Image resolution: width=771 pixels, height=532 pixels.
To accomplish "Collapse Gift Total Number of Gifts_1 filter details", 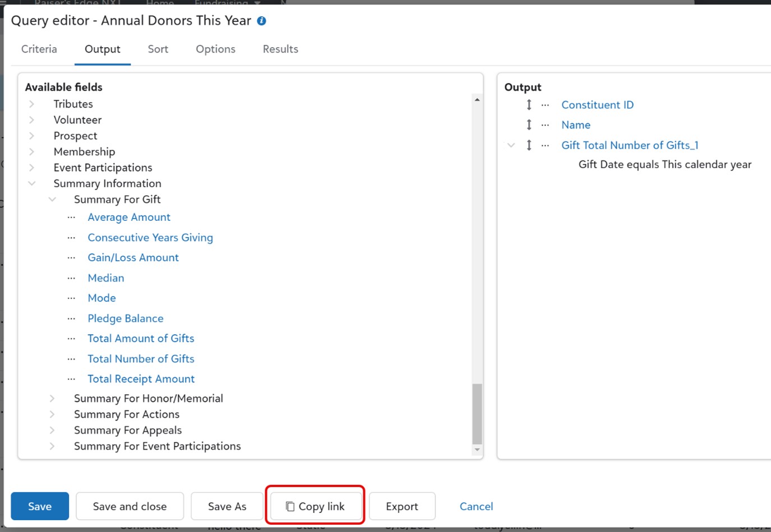I will [x=511, y=145].
